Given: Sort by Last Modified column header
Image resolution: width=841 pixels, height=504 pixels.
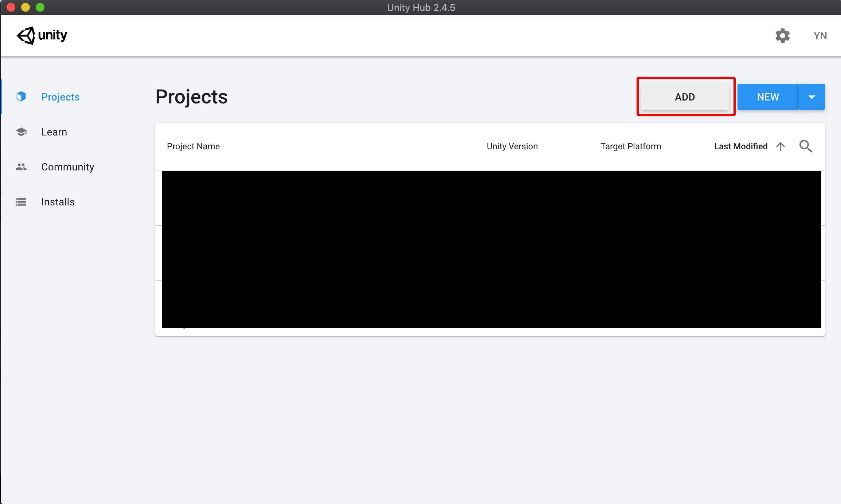Looking at the screenshot, I should click(741, 146).
